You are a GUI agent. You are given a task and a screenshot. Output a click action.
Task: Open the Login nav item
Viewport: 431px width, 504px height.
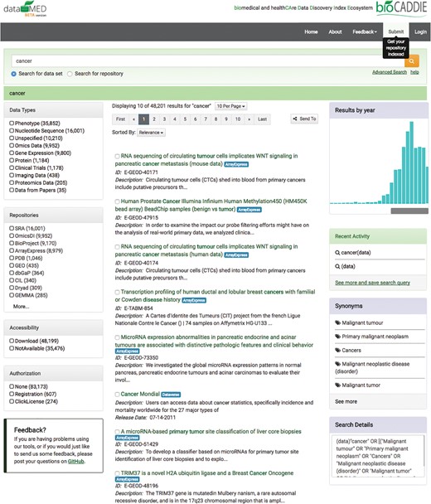420,31
